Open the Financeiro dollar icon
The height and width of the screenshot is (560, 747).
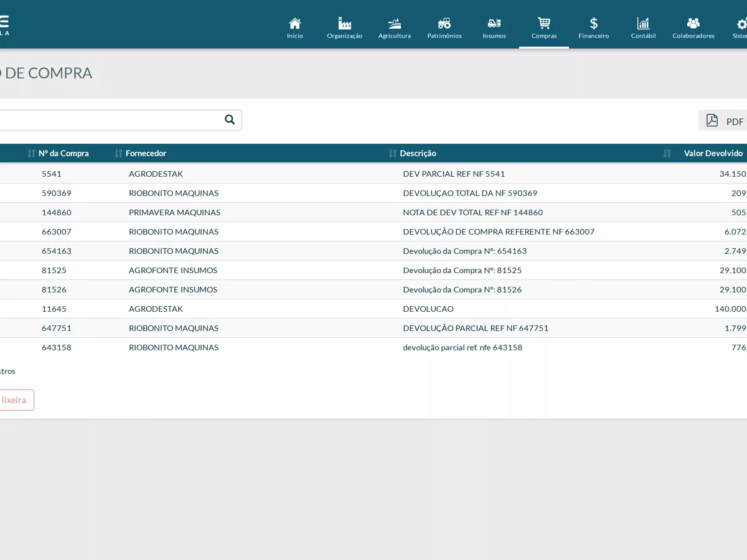[594, 24]
